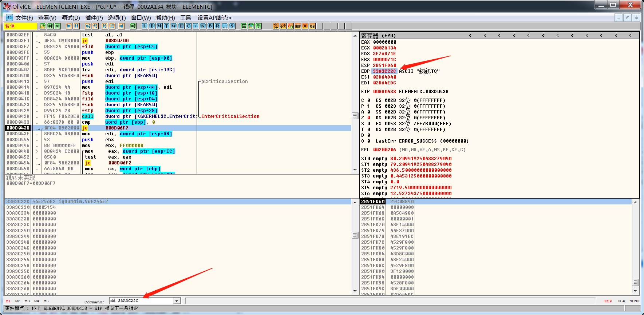Click the Go to address icon
Image resolution: width=644 pixels, height=315 pixels.
click(x=133, y=26)
